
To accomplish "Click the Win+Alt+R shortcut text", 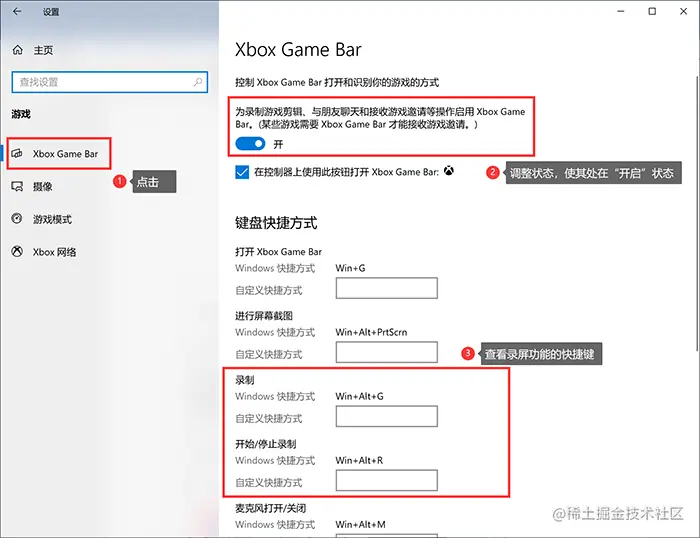I will 359,460.
